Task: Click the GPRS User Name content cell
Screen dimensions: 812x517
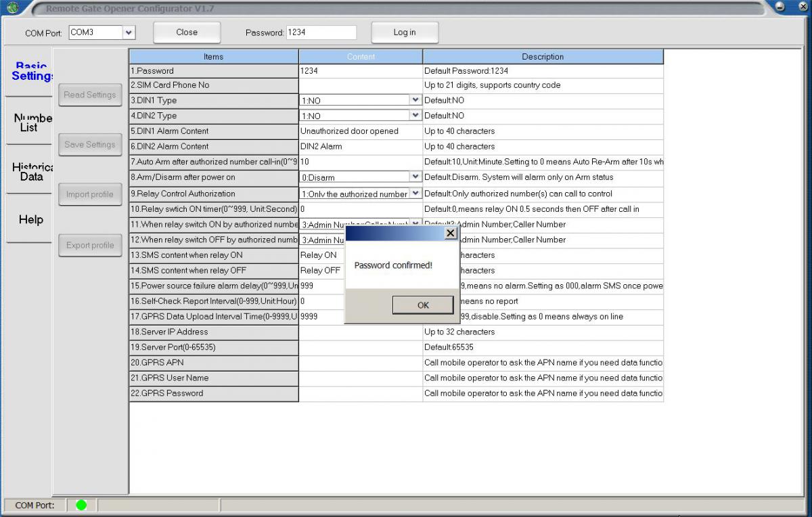Action: click(361, 378)
